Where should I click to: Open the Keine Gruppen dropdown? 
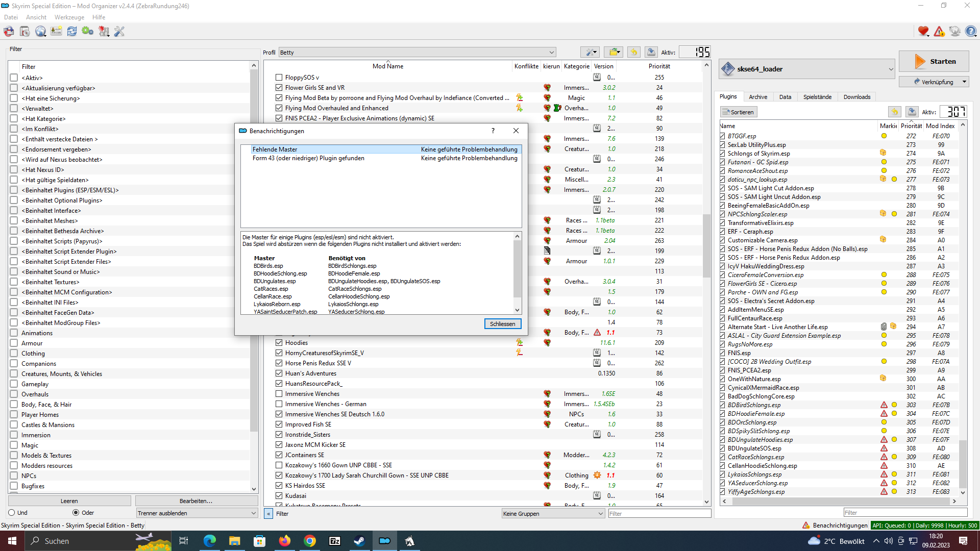click(x=553, y=514)
